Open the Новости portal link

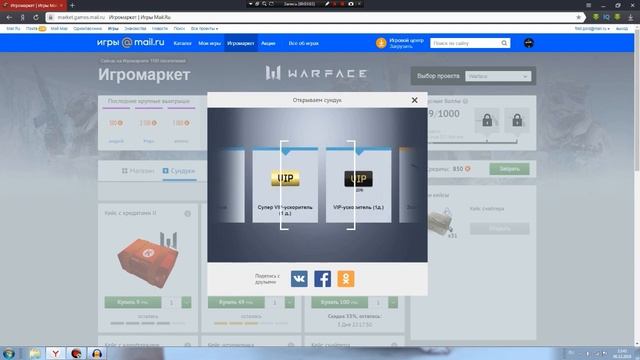[160, 29]
